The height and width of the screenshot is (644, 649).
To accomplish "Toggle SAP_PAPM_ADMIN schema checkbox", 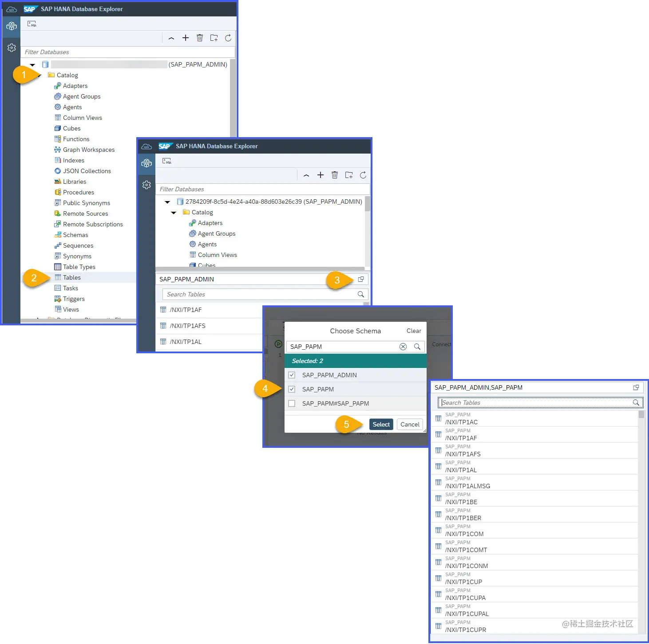I will 292,375.
